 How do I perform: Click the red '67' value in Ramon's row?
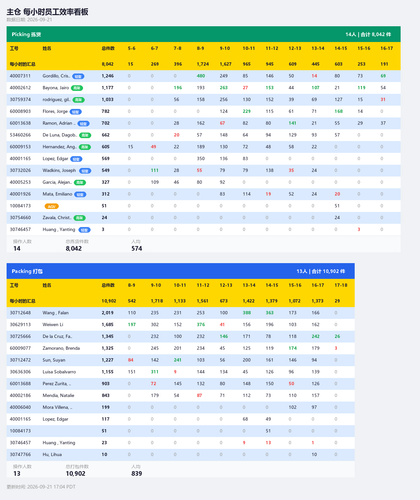pos(222,123)
